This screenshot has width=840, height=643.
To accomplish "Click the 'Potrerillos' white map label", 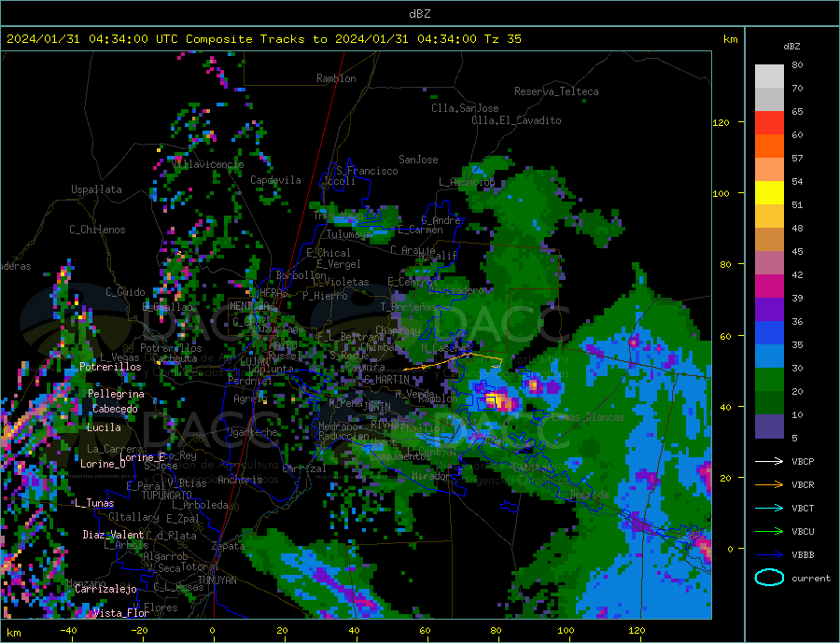I will 110,367.
